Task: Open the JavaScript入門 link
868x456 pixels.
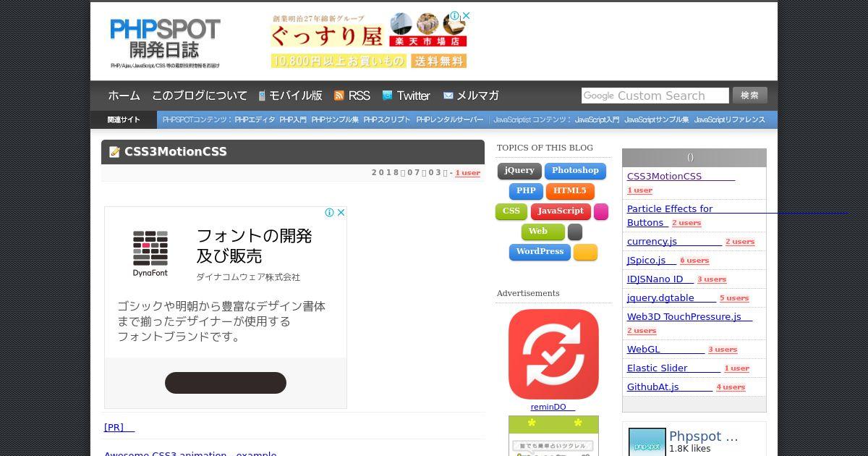Action: [597, 120]
